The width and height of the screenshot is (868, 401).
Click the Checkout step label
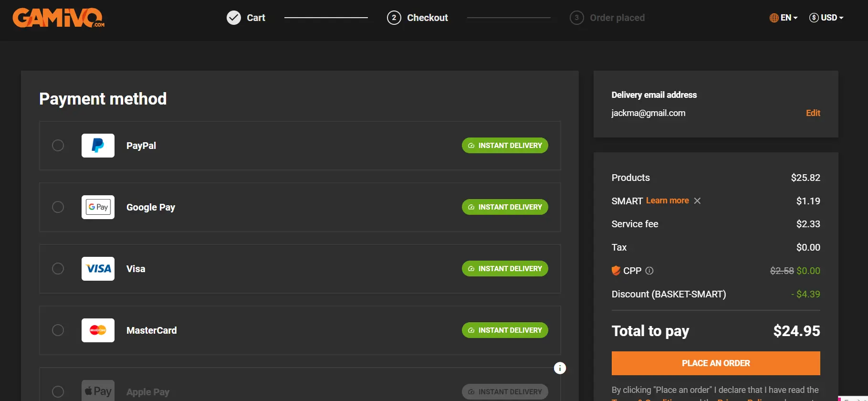point(428,18)
